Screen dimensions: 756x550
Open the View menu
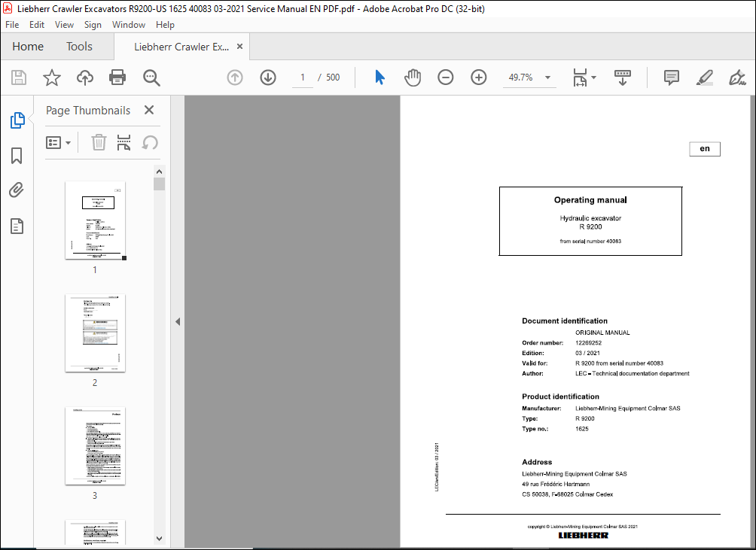[x=64, y=25]
